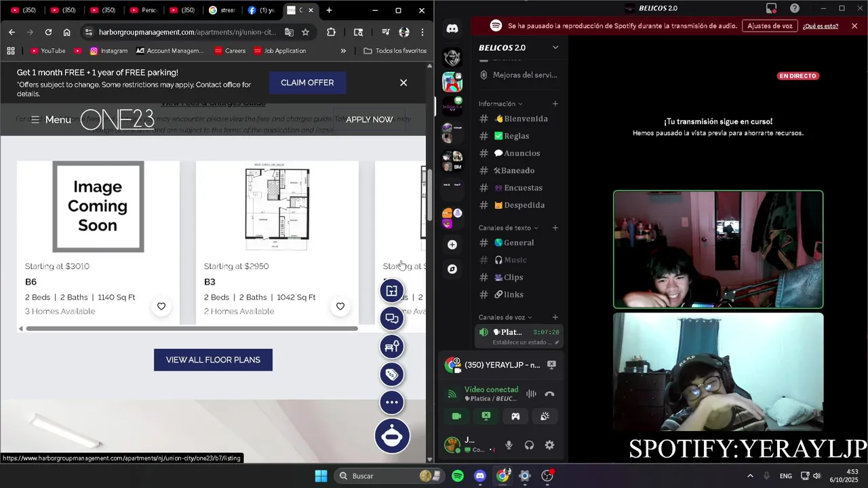868x488 pixels.
Task: Open the ONE23 site Menu
Action: [x=51, y=119]
